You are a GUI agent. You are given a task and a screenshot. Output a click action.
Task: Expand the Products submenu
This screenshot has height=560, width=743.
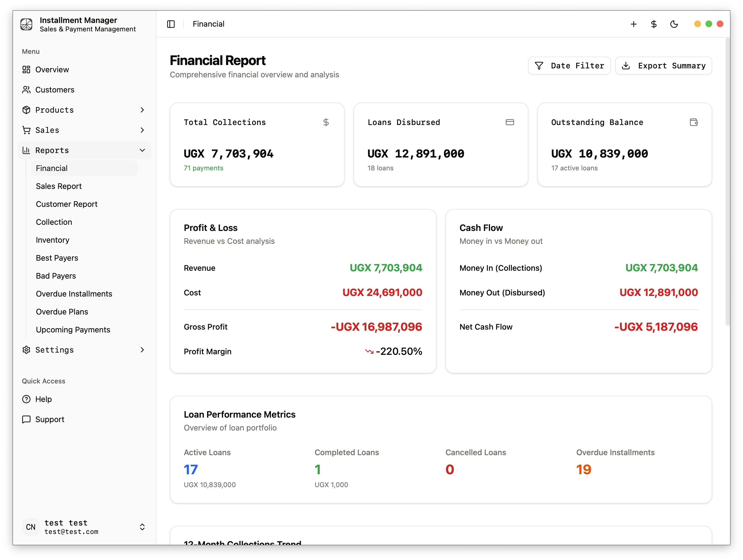point(142,110)
